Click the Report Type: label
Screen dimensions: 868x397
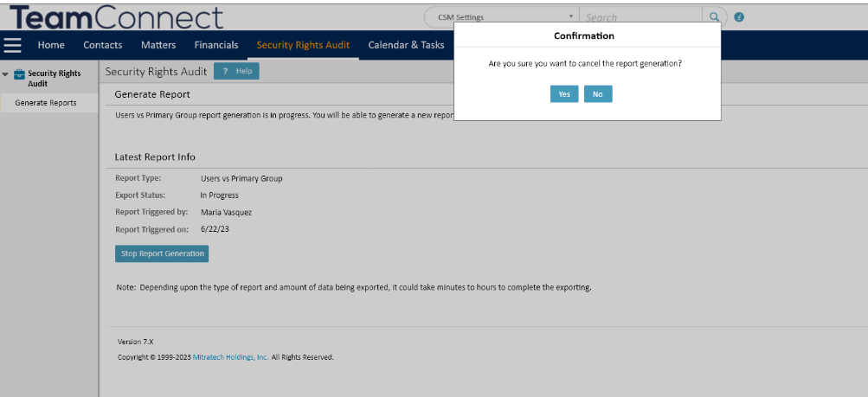(x=138, y=178)
